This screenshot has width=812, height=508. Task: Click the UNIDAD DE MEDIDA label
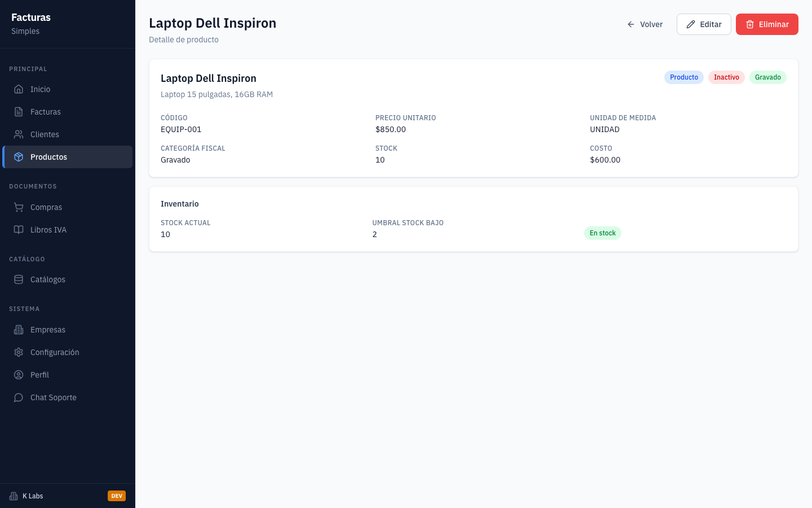tap(623, 118)
